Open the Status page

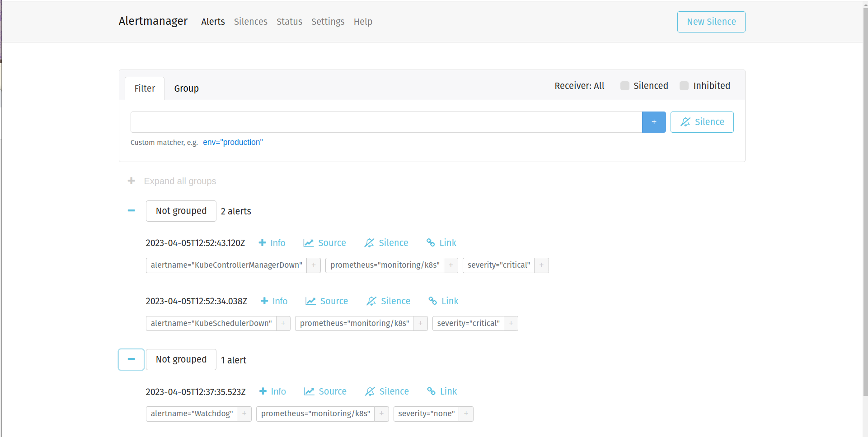pyautogui.click(x=289, y=22)
